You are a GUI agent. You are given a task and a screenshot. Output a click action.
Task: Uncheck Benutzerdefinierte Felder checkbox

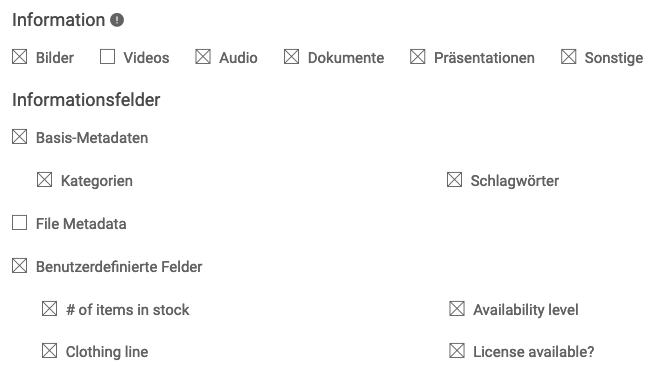click(20, 266)
